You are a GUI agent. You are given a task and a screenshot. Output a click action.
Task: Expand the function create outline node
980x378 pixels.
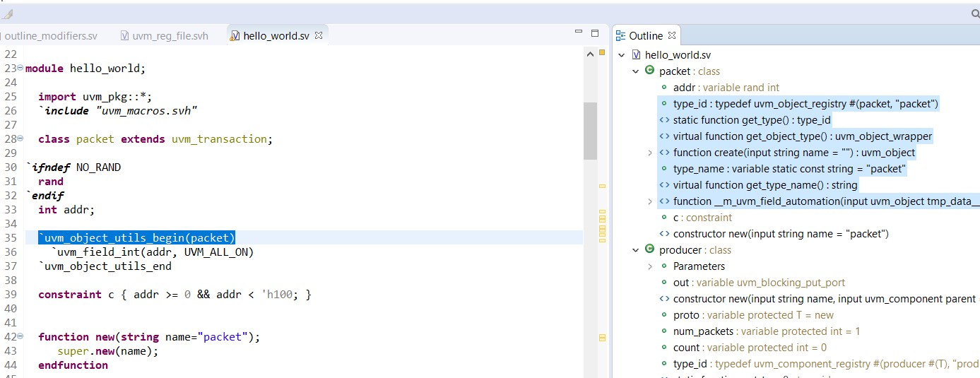pos(650,153)
